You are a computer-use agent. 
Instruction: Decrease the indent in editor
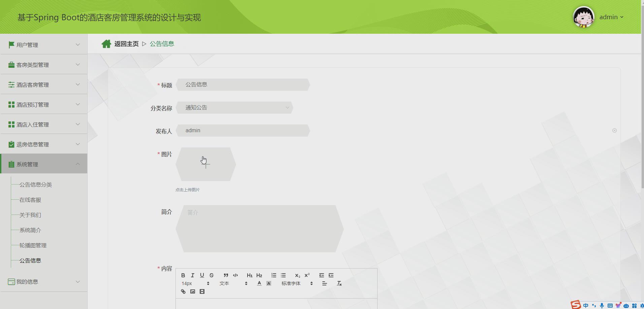click(322, 275)
